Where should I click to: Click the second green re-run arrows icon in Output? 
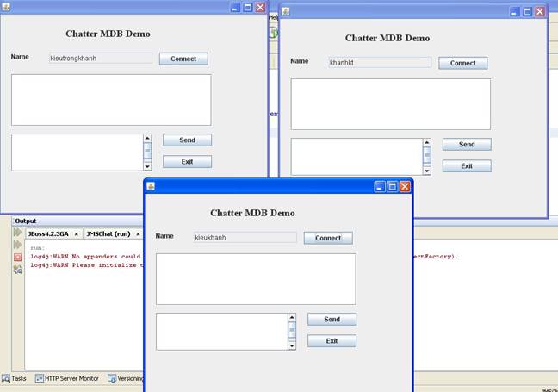[x=17, y=245]
